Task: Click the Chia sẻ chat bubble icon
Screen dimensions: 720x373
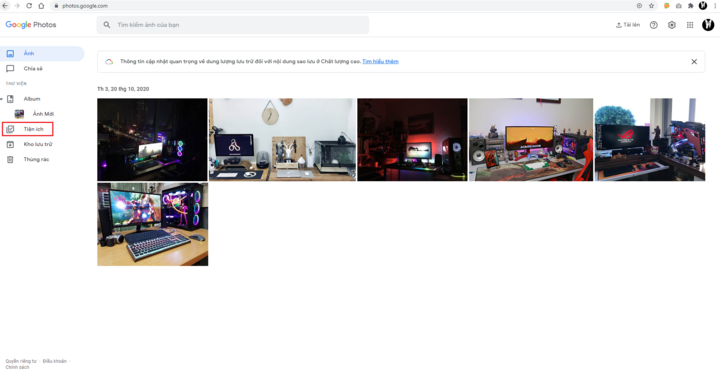Action: tap(10, 68)
